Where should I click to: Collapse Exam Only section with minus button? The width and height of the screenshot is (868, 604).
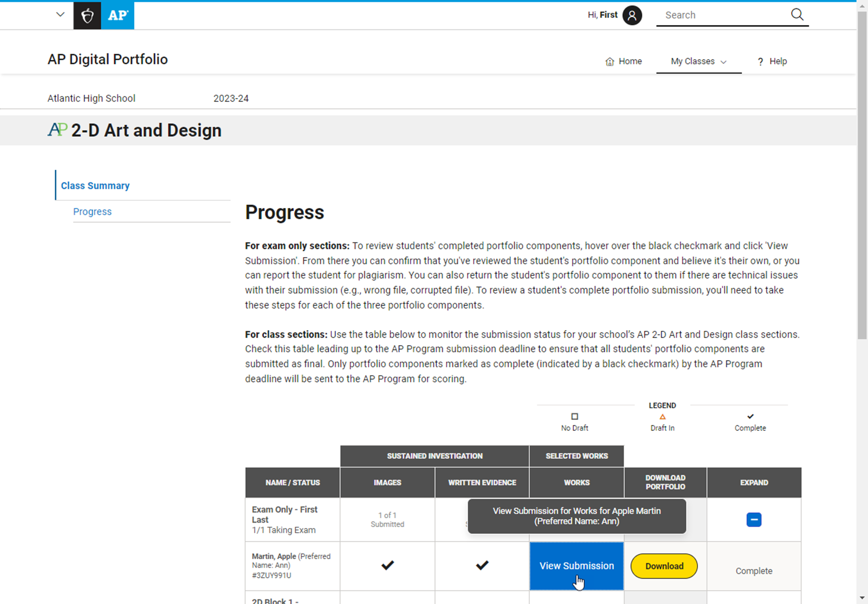tap(754, 519)
